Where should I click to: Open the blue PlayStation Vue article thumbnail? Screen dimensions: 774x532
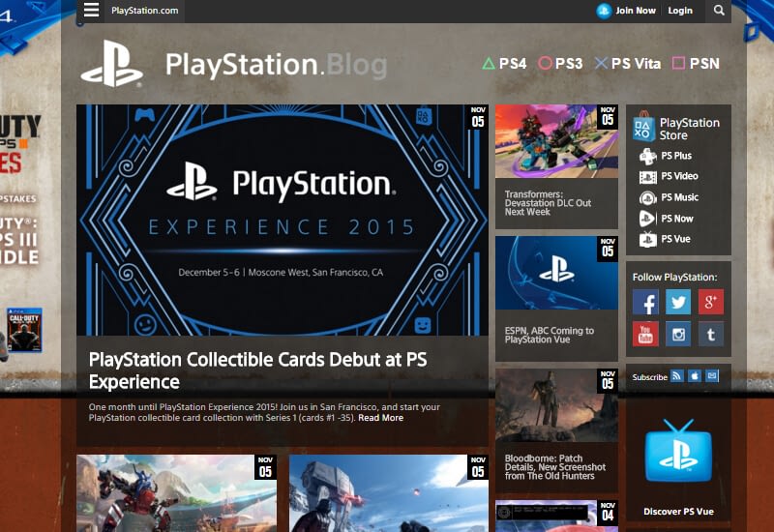click(556, 273)
